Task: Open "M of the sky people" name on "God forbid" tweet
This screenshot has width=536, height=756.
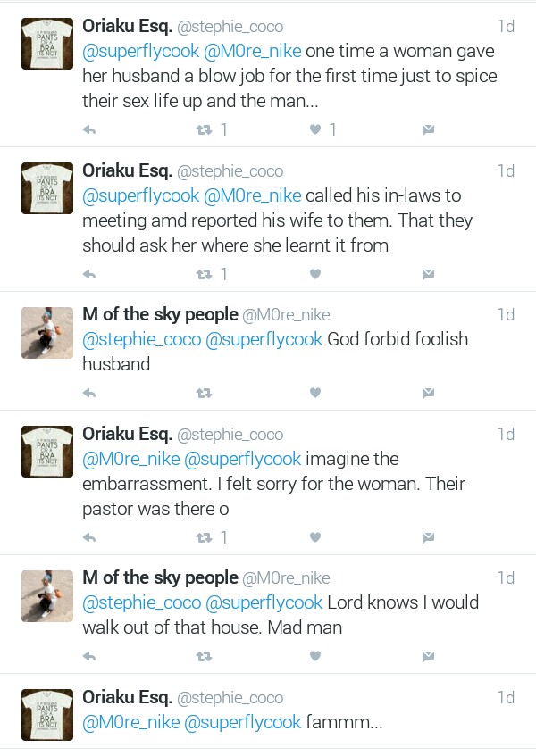Action: [x=160, y=314]
